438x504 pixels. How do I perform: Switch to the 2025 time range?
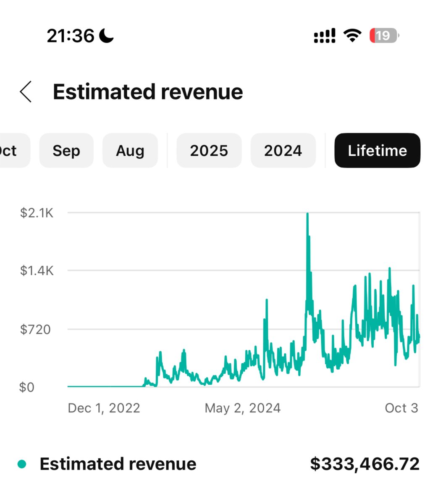click(209, 150)
